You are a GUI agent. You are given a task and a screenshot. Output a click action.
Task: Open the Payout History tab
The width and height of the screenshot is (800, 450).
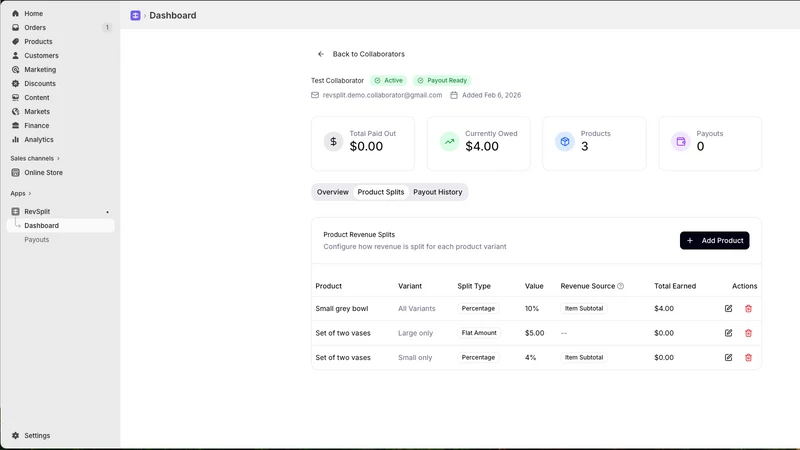coord(438,192)
